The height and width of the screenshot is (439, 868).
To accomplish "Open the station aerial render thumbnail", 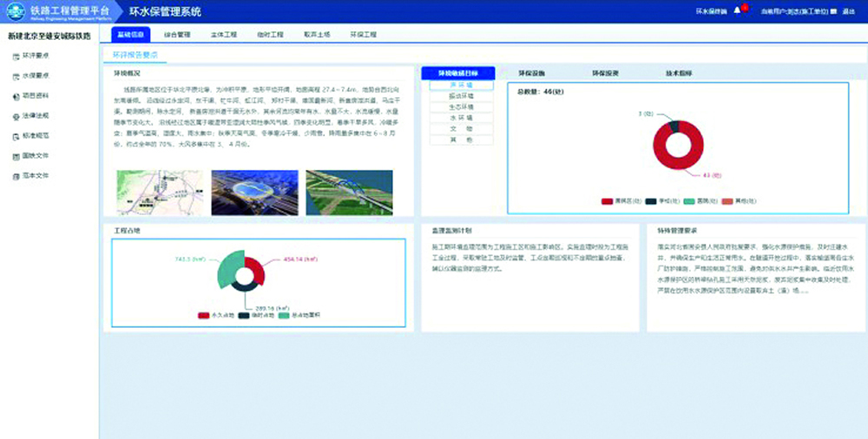I will tap(254, 192).
